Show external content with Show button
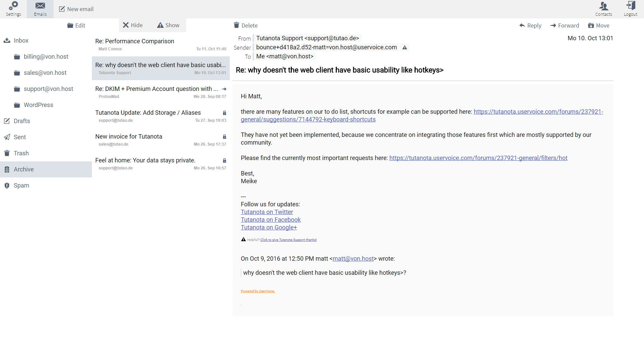The width and height of the screenshot is (644, 362). tap(168, 25)
